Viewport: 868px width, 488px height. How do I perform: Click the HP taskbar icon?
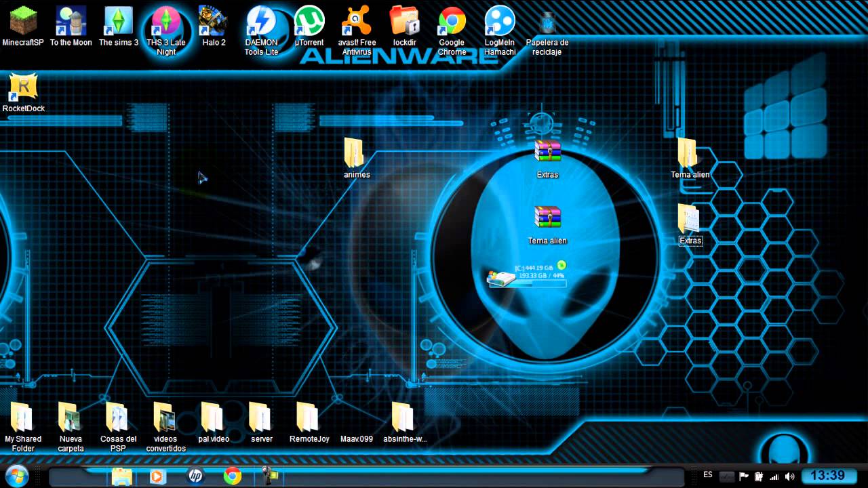(x=196, y=476)
